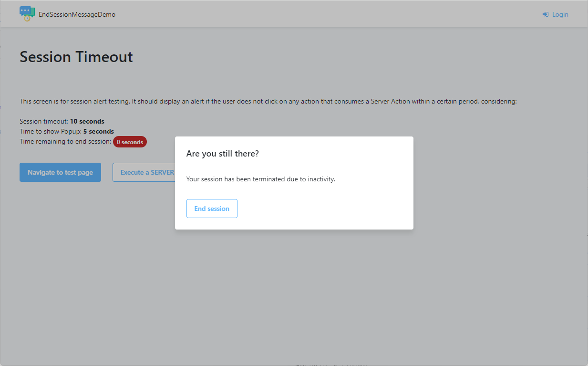Click the session terminated due to inactivity message

point(261,179)
